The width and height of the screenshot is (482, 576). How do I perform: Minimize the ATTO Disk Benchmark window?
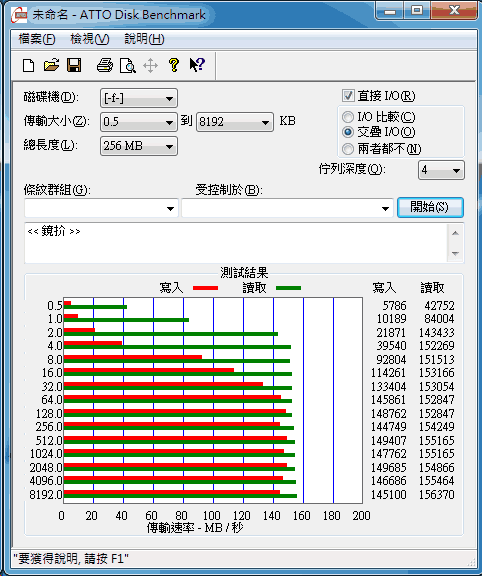(x=389, y=11)
